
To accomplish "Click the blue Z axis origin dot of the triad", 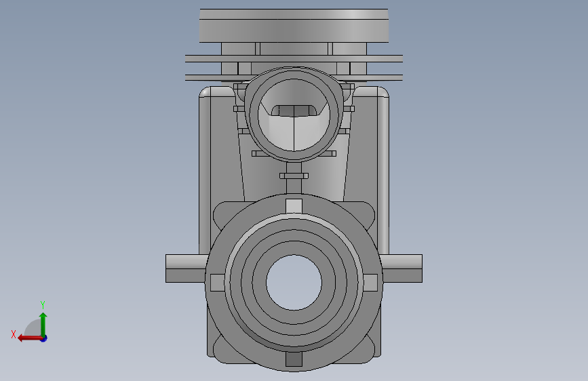I will [x=44, y=338].
